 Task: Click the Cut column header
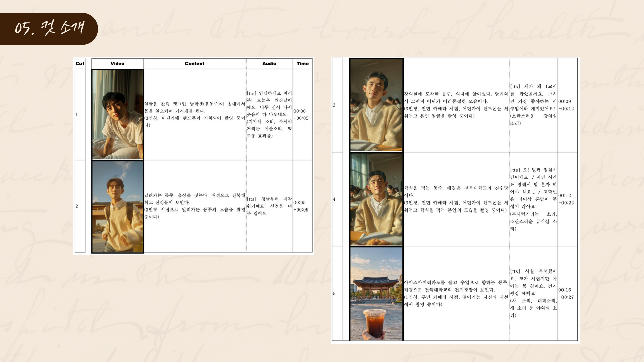[x=80, y=63]
